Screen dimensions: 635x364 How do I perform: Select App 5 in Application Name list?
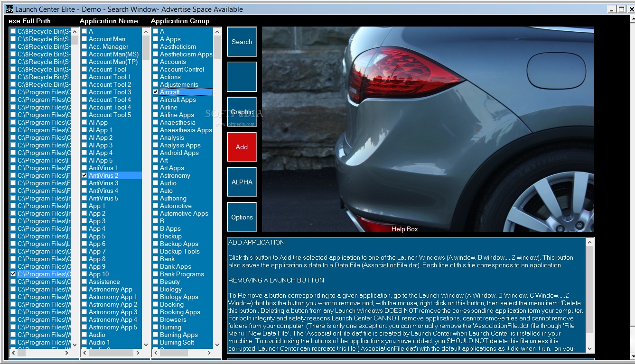pos(97,236)
